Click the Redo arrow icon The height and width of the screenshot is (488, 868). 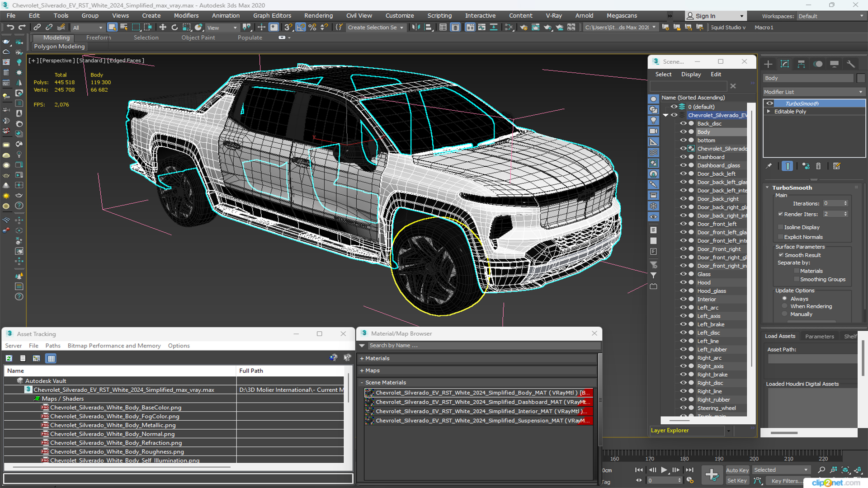click(22, 27)
